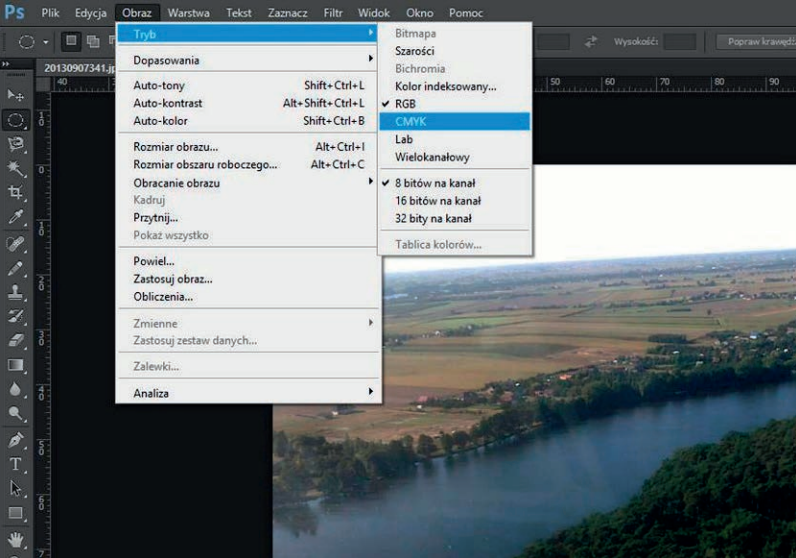Choose 32 bity na kanał bit depth
The height and width of the screenshot is (558, 796).
(432, 218)
